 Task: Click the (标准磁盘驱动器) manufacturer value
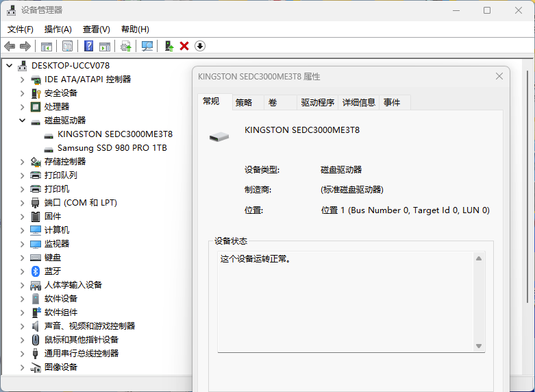(x=352, y=190)
